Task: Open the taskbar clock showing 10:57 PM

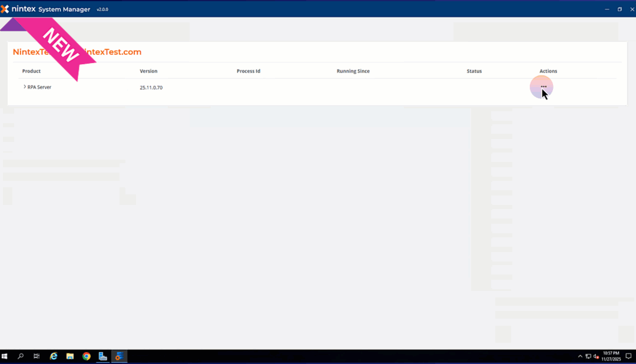Action: [611, 356]
